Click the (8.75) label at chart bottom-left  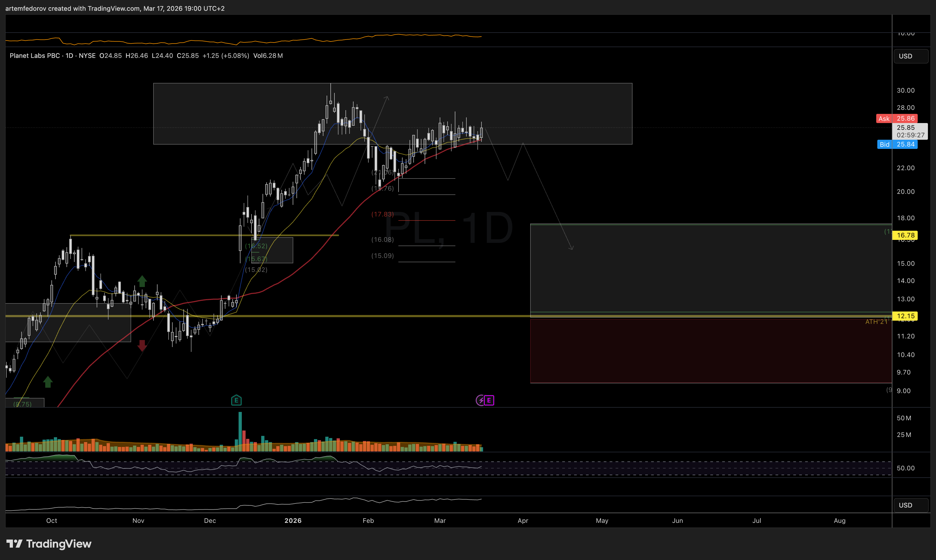[x=22, y=404]
